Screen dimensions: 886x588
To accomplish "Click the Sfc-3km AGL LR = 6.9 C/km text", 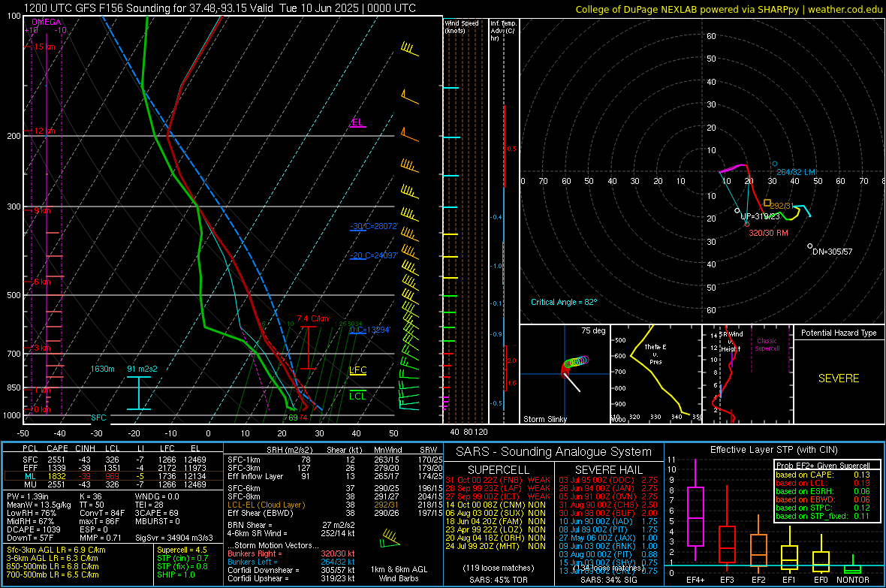I will [56, 550].
